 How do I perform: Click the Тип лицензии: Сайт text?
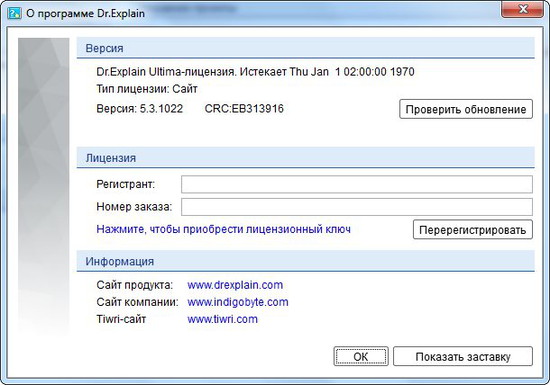(x=147, y=89)
